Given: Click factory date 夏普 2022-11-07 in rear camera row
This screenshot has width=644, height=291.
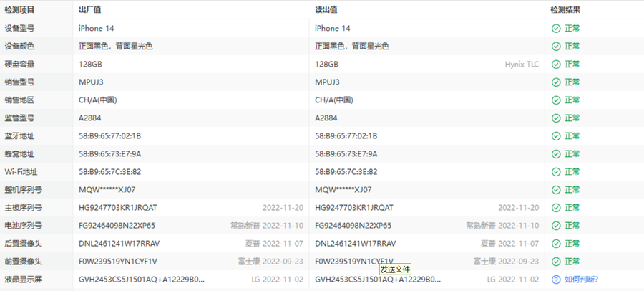Looking at the screenshot, I should (x=274, y=244).
